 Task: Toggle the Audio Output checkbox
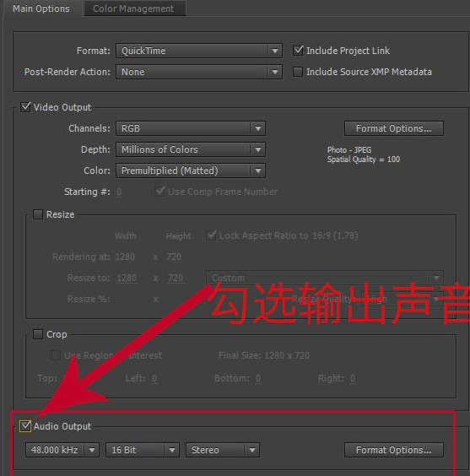pos(25,426)
